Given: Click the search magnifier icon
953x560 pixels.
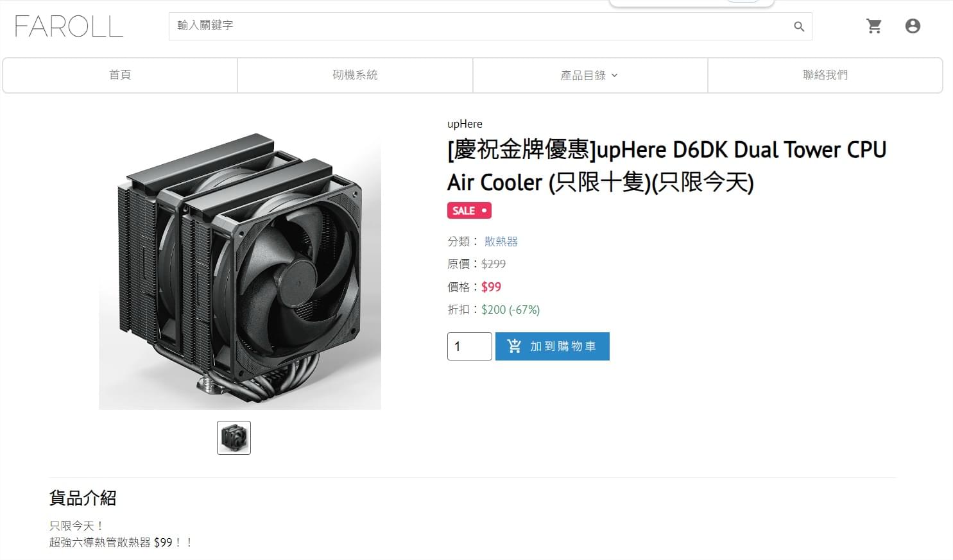Looking at the screenshot, I should (x=799, y=26).
